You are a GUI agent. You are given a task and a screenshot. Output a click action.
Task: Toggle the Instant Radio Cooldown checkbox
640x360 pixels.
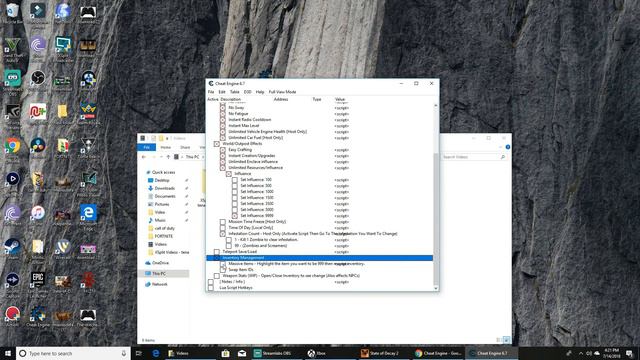(x=223, y=120)
